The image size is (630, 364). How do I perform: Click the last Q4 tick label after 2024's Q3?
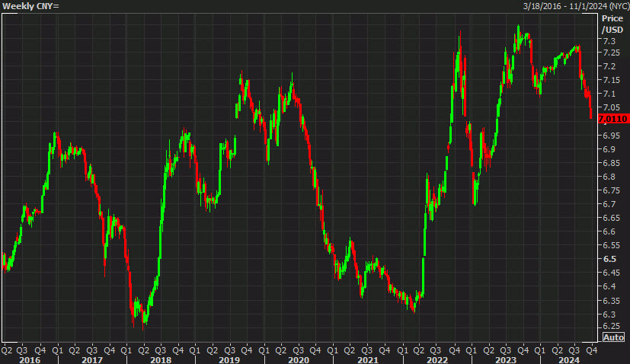591,350
